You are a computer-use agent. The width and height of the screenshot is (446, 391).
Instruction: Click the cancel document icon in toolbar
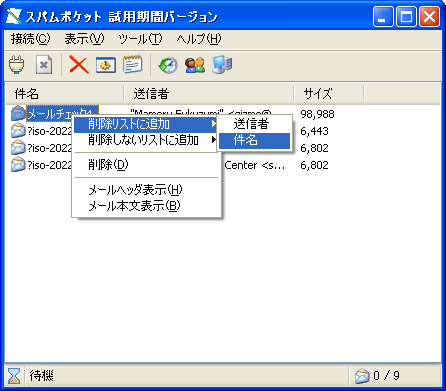click(44, 65)
